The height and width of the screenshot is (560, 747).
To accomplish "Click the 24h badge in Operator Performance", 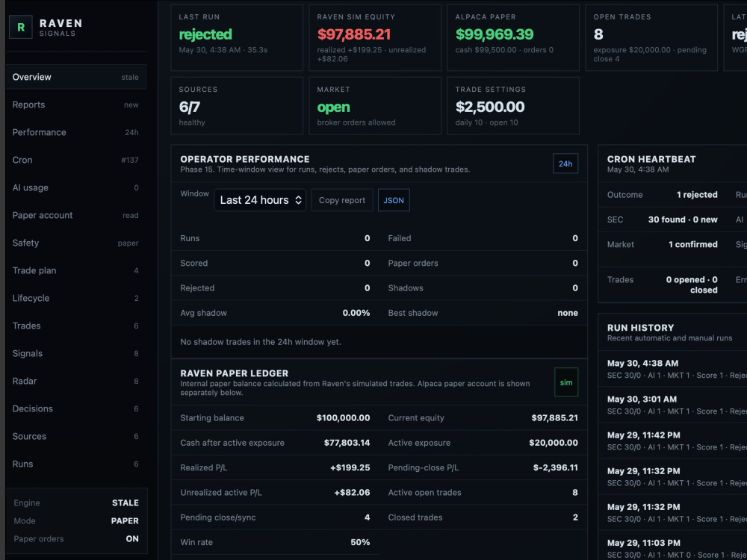I will click(x=565, y=164).
